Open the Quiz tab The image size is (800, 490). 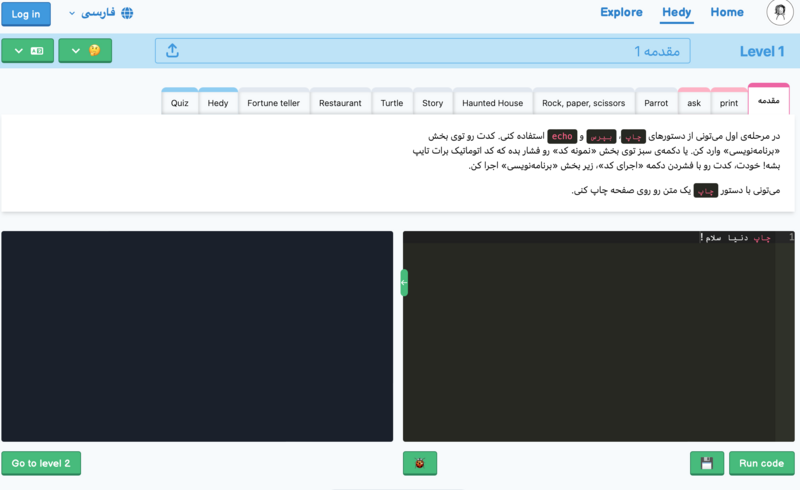[180, 103]
